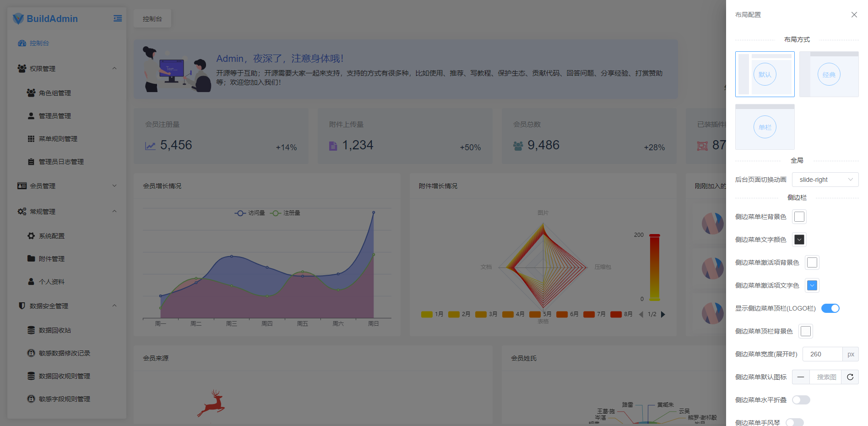Disable the 显示侧边菜单顶栏(LOGO栏) toggle
The width and height of the screenshot is (868, 426).
tap(830, 308)
